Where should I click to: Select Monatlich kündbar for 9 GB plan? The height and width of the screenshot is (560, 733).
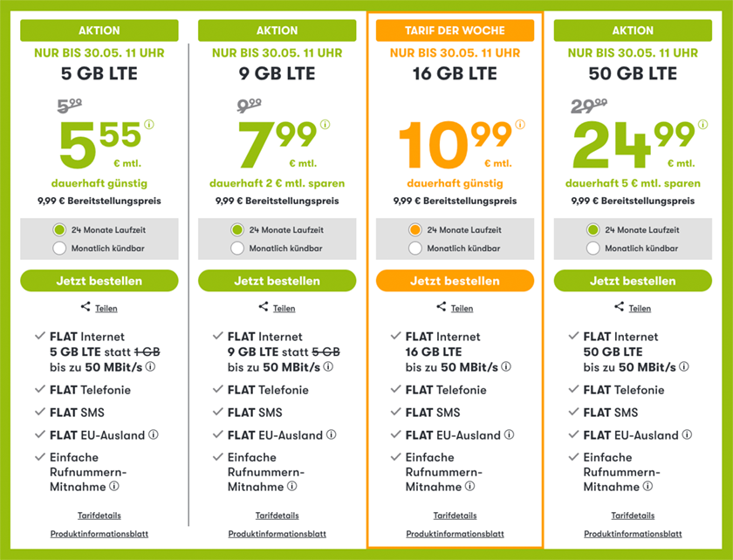pos(237,249)
